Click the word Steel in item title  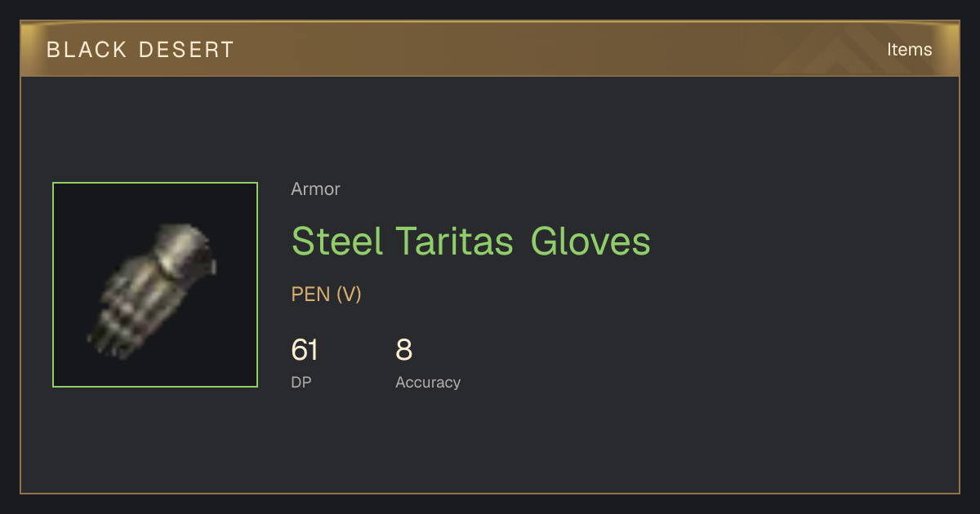[337, 241]
